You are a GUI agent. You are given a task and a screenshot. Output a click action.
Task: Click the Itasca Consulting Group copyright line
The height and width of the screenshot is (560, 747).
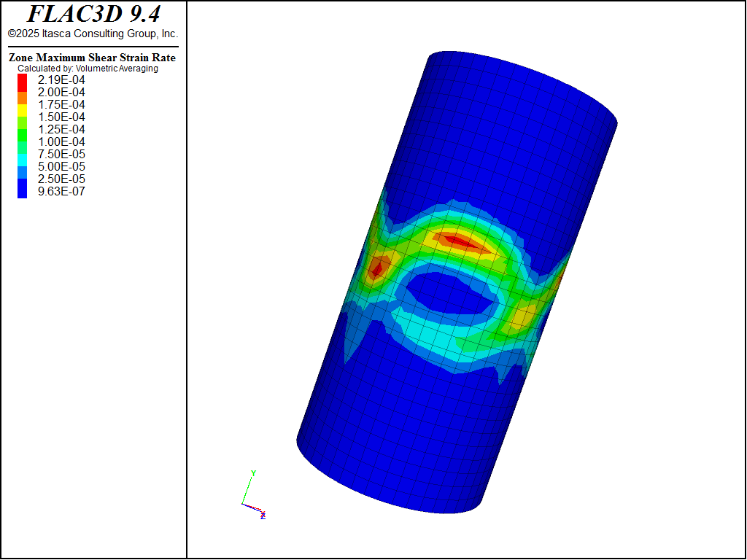(x=93, y=34)
